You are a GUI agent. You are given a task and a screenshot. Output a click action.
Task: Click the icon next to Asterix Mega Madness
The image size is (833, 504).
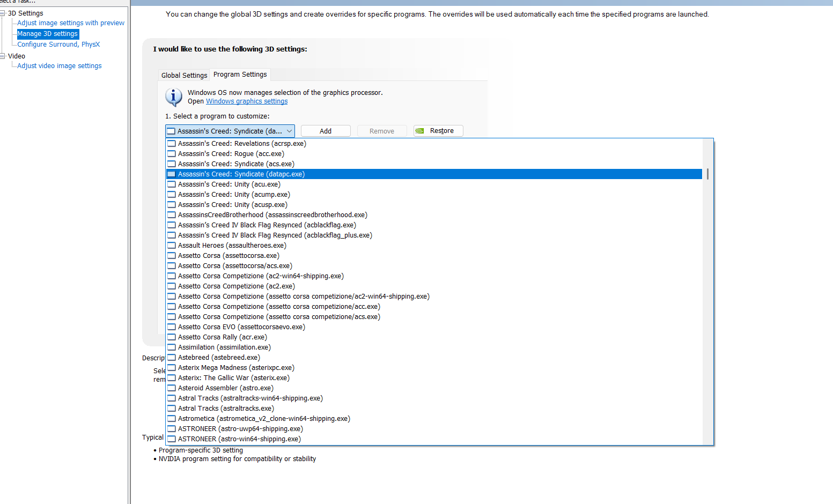[172, 368]
